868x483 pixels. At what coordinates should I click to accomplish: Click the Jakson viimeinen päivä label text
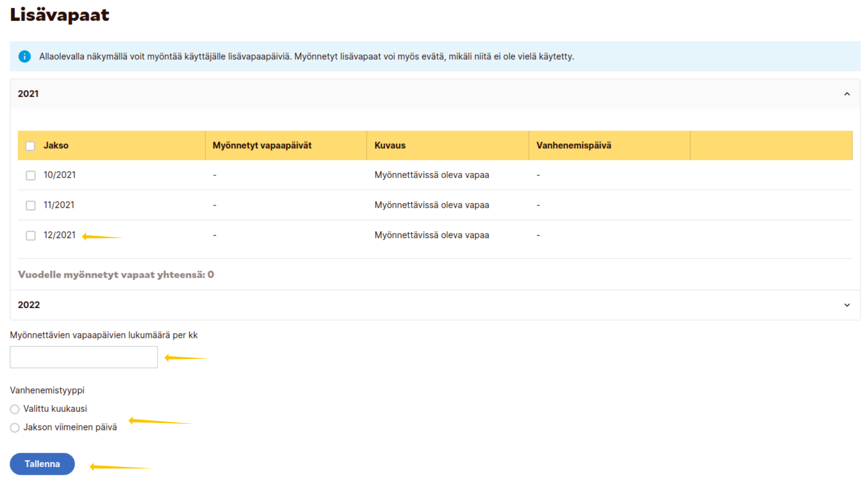(70, 427)
